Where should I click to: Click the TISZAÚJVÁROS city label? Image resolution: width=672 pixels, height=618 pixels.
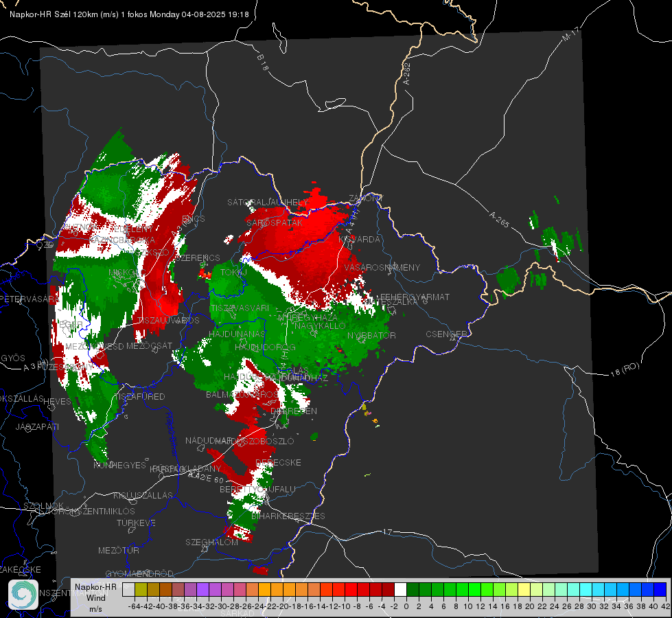[168, 321]
